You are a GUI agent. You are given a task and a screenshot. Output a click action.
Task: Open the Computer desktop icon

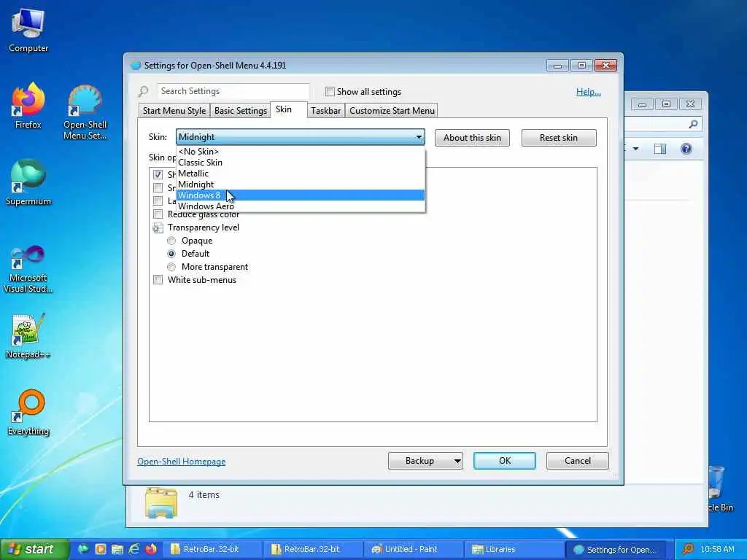click(28, 30)
